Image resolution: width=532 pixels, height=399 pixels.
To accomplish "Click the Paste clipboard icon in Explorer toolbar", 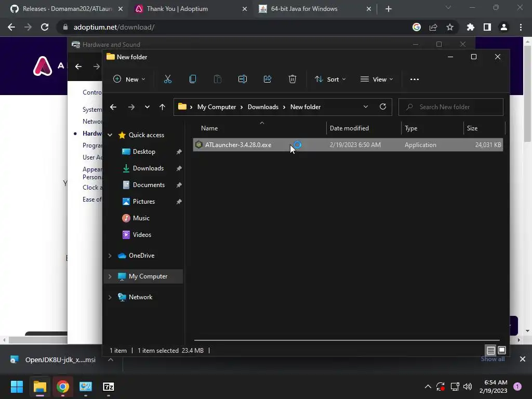I will coord(218,79).
